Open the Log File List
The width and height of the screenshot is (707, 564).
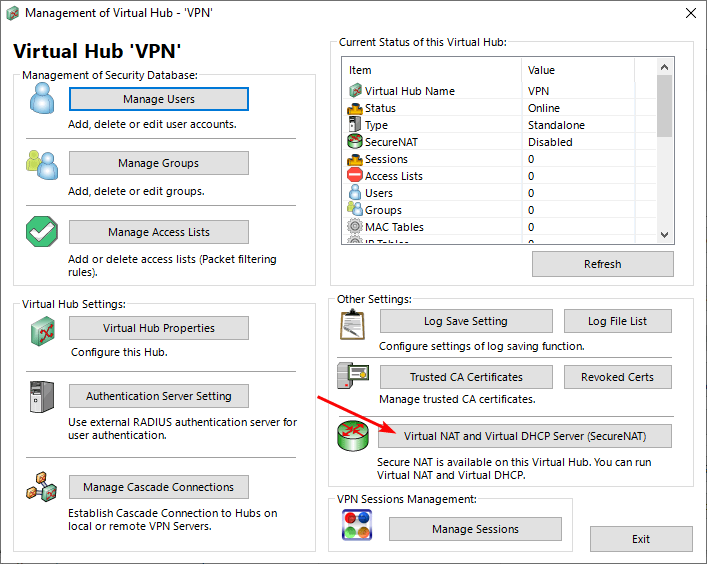pos(616,321)
